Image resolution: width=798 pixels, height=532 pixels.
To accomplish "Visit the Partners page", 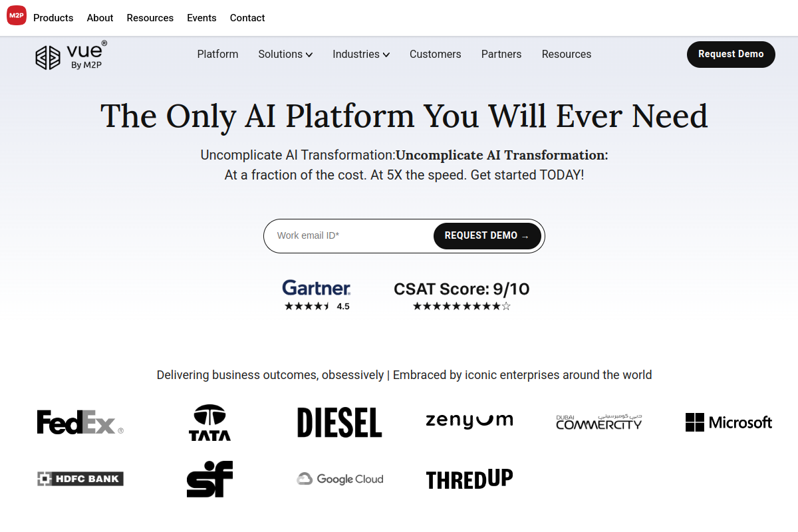I will [501, 55].
